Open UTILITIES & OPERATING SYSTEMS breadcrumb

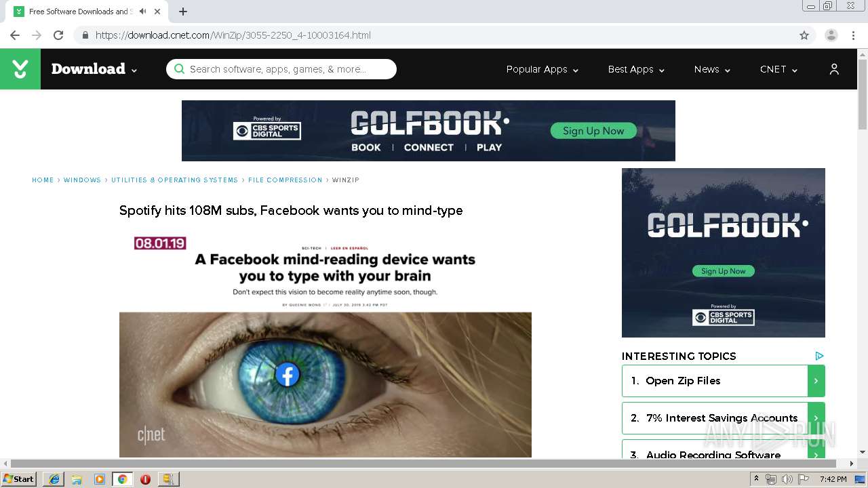coord(174,180)
